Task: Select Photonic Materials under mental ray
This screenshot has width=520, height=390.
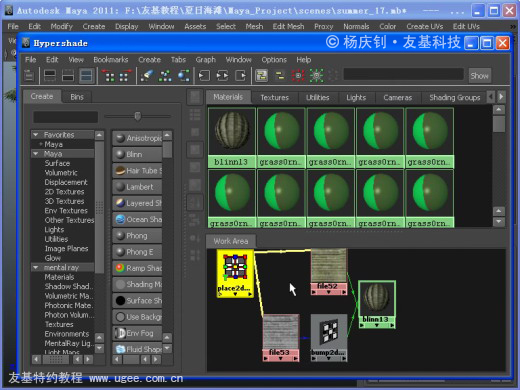Action: pos(69,305)
